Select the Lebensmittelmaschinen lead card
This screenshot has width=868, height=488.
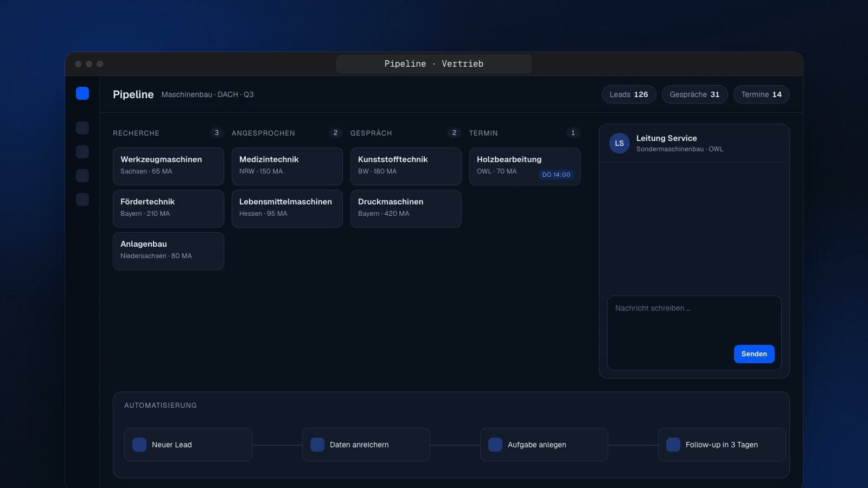point(287,209)
